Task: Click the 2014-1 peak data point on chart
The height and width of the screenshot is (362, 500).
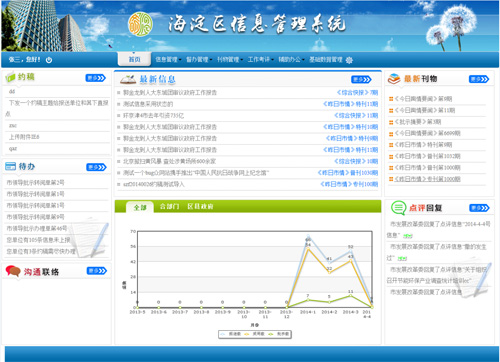Action: (308, 236)
